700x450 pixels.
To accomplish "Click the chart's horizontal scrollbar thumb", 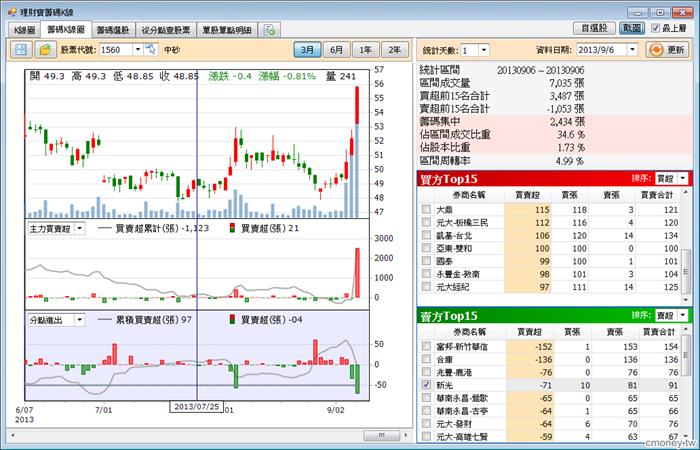I will 382,435.
